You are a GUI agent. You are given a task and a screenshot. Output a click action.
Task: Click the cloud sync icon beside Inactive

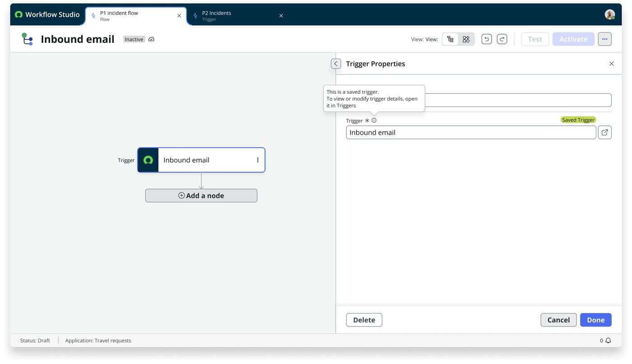pos(151,39)
